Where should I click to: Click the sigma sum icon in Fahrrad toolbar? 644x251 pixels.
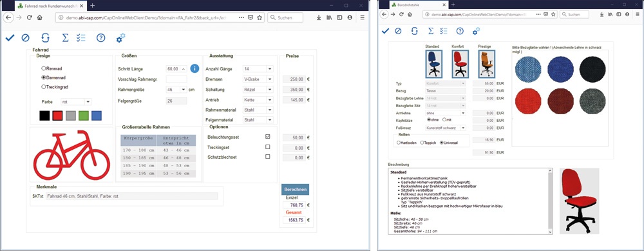65,38
